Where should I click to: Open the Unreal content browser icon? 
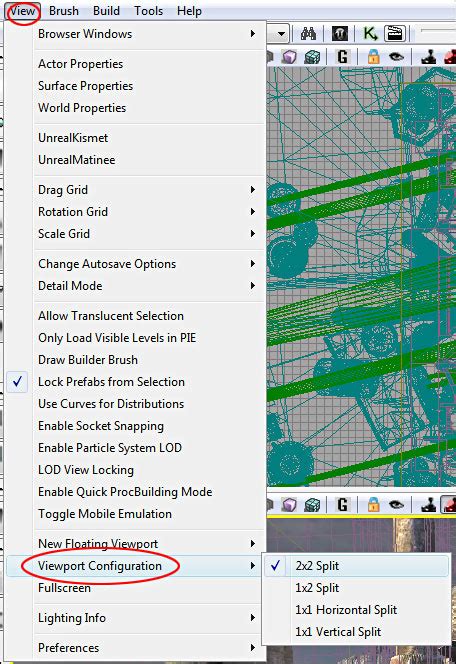(340, 34)
